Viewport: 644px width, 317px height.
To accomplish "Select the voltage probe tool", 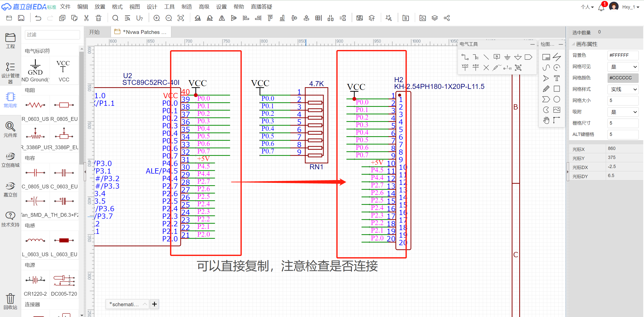I will tap(497, 68).
